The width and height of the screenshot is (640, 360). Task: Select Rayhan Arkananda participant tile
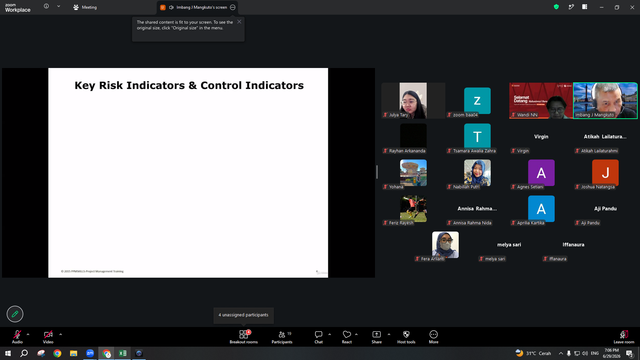(413, 137)
